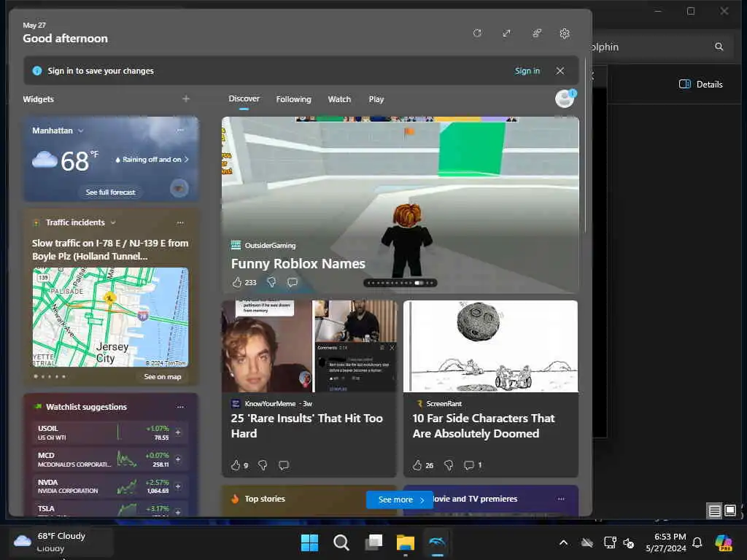
Task: Dismiss the sign-in banner with its X
Action: (560, 71)
